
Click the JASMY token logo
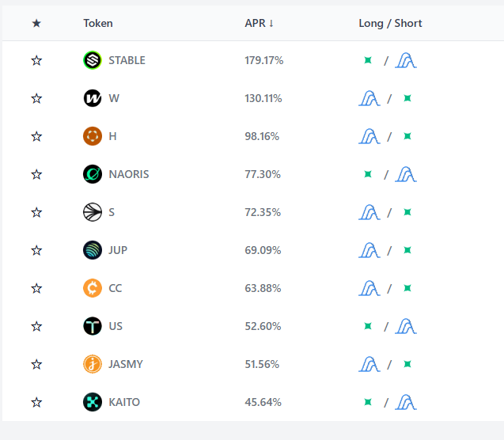[93, 364]
